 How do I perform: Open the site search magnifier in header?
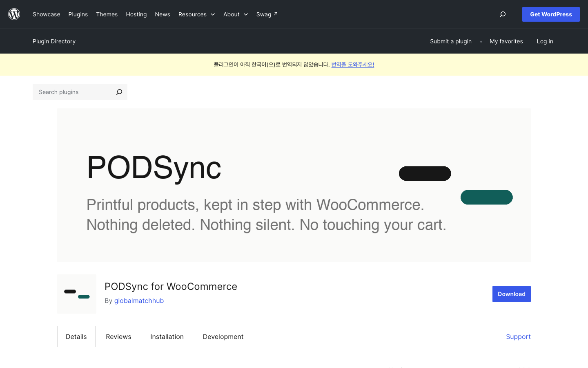tap(503, 14)
